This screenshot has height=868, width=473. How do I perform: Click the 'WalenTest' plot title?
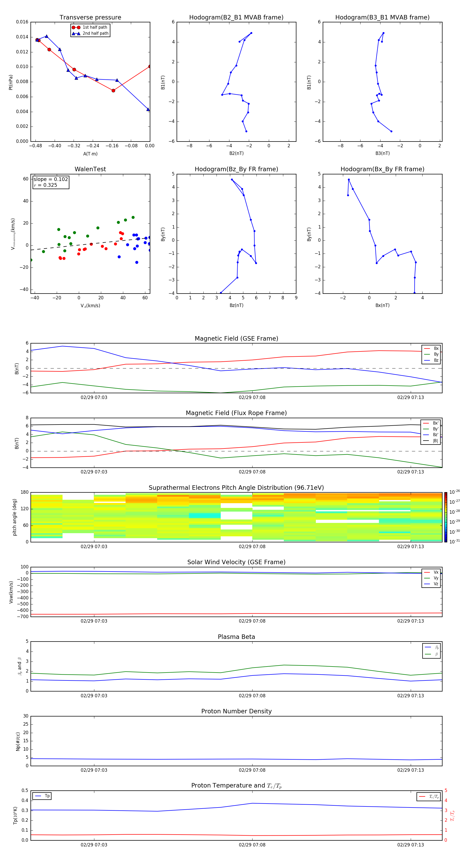click(90, 169)
